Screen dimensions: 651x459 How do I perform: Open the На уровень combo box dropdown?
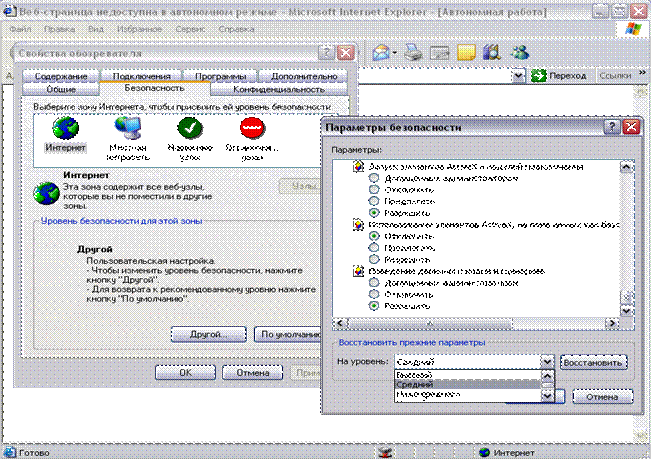point(547,362)
